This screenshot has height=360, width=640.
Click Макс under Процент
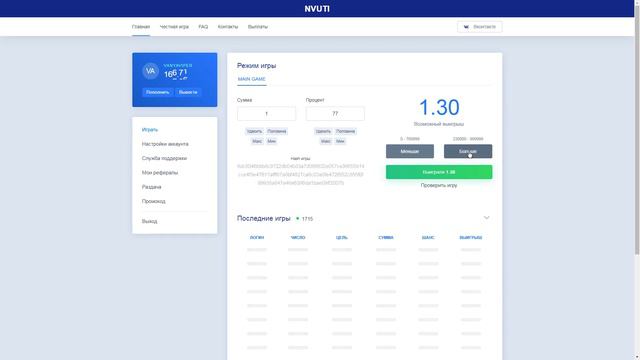326,141
